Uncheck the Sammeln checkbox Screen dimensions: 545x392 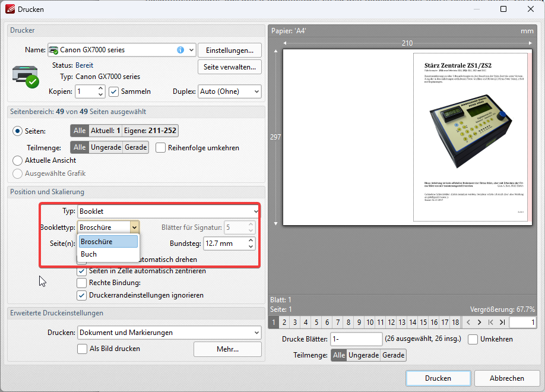tap(114, 91)
